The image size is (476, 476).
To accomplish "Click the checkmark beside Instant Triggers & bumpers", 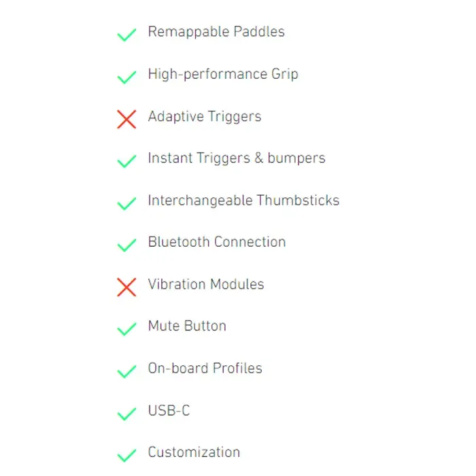I will point(126,161).
